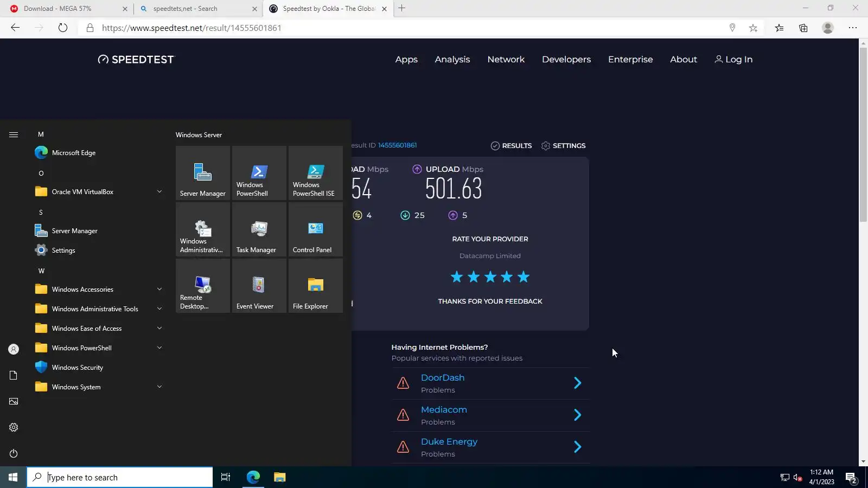Expand Windows PowerShell folder
Image resolution: width=868 pixels, height=488 pixels.
99,348
